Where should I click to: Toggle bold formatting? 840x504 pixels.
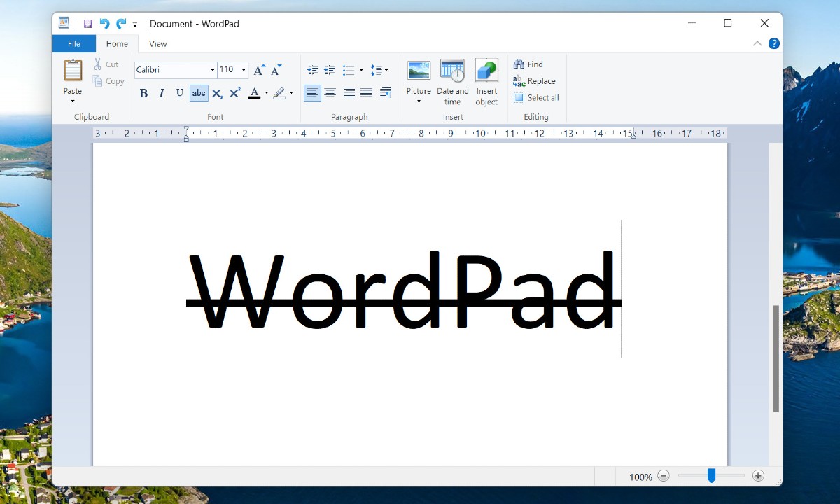[143, 92]
